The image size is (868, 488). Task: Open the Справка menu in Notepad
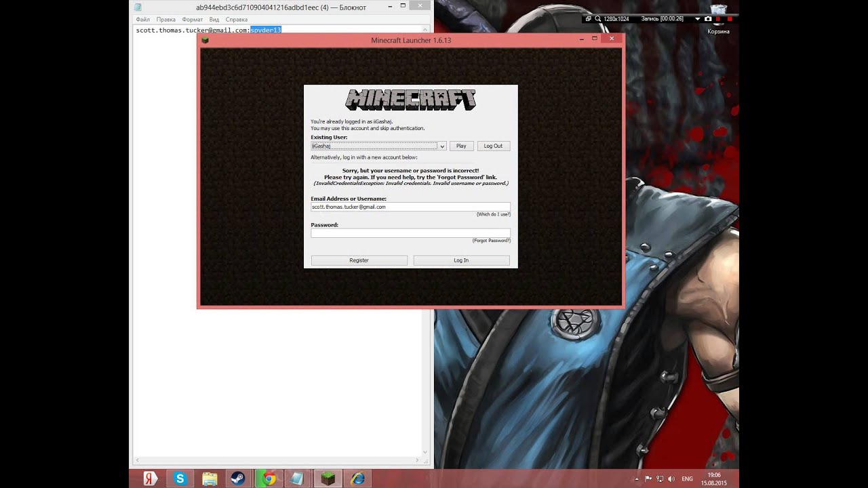coord(237,20)
